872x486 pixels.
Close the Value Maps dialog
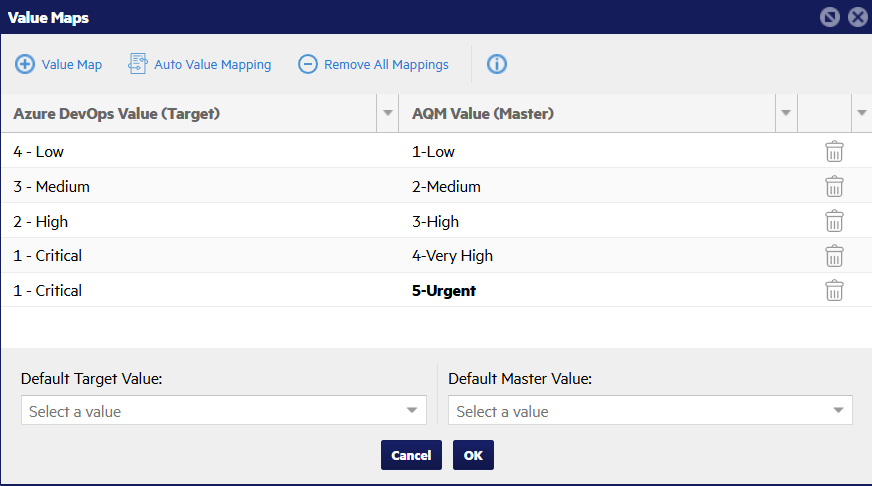click(857, 17)
